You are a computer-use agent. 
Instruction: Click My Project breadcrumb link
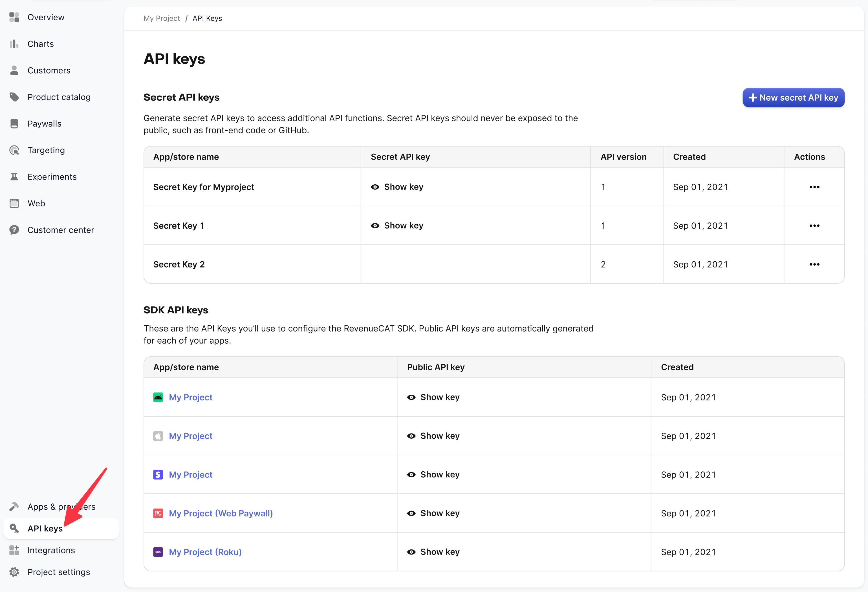162,18
